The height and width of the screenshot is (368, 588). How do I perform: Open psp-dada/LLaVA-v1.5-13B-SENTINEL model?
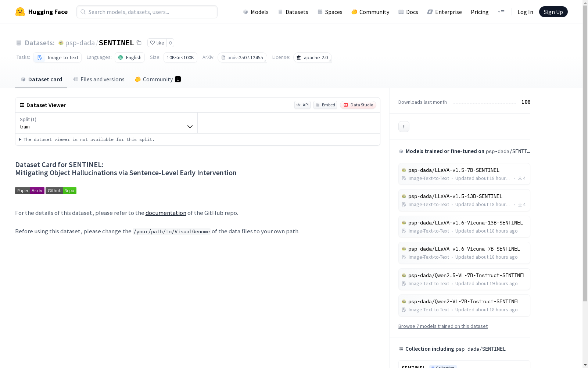coord(464,200)
